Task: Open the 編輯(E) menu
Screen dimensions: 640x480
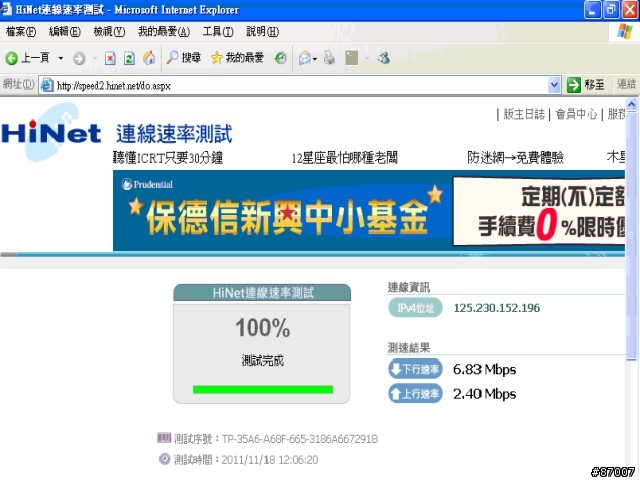Action: click(x=64, y=31)
